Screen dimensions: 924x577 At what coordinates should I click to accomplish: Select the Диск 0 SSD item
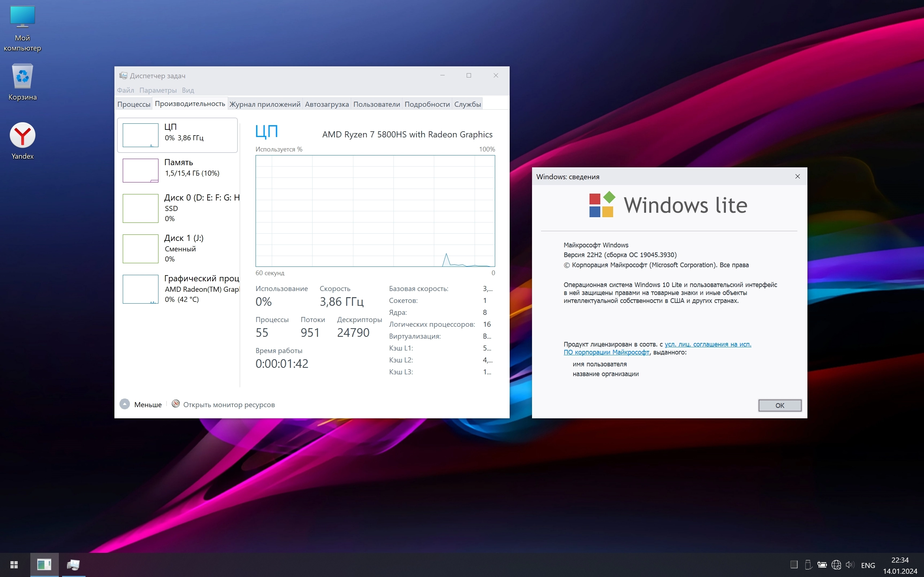[x=178, y=208]
